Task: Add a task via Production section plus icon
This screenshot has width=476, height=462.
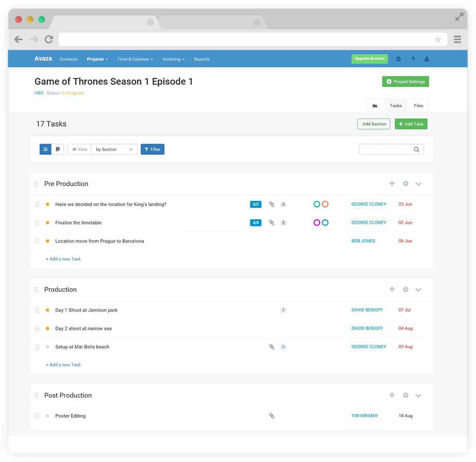Action: [x=392, y=289]
